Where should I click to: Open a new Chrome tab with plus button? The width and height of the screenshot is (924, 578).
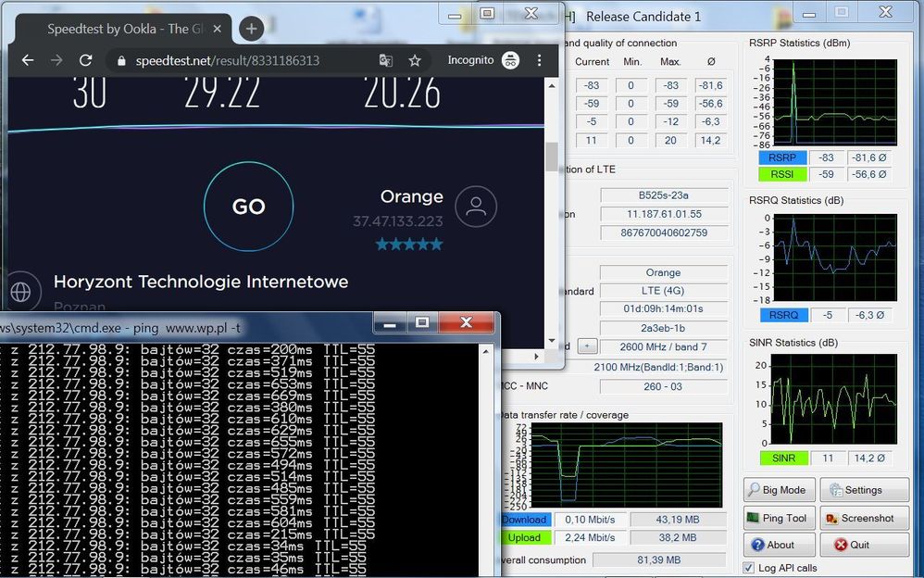pos(251,29)
